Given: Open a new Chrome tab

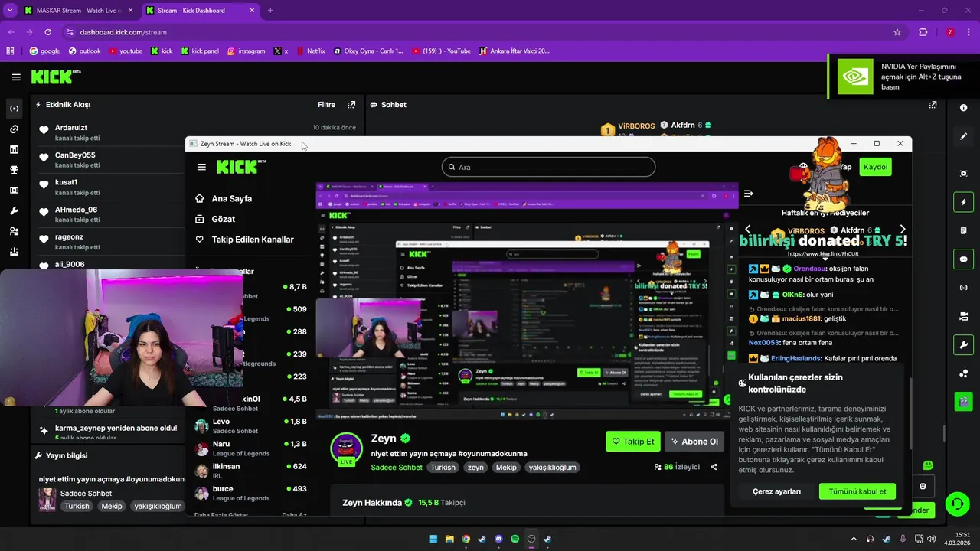Looking at the screenshot, I should [x=270, y=11].
